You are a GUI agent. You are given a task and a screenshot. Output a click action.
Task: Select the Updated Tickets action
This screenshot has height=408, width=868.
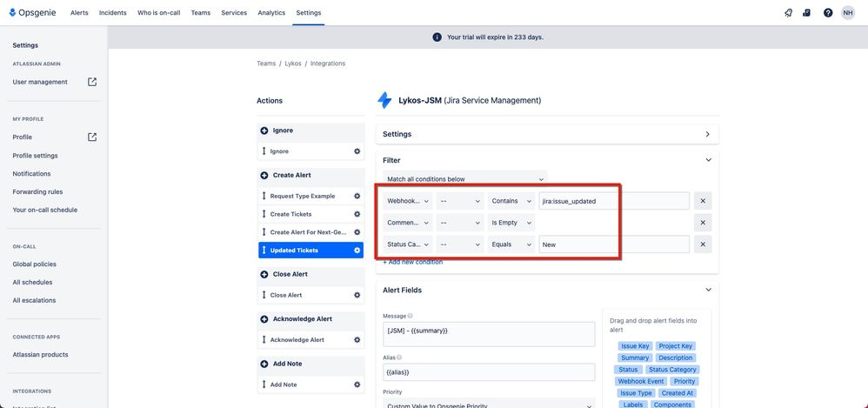(x=311, y=251)
